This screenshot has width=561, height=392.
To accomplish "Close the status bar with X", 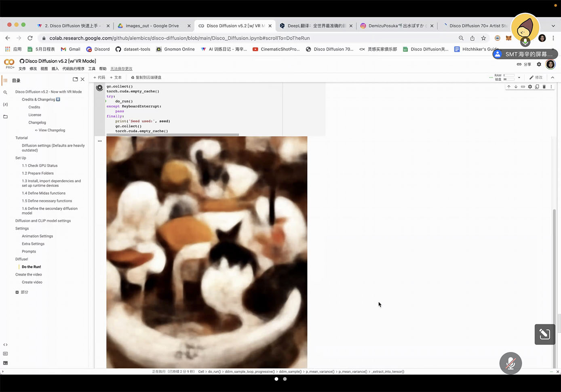I will (x=558, y=371).
